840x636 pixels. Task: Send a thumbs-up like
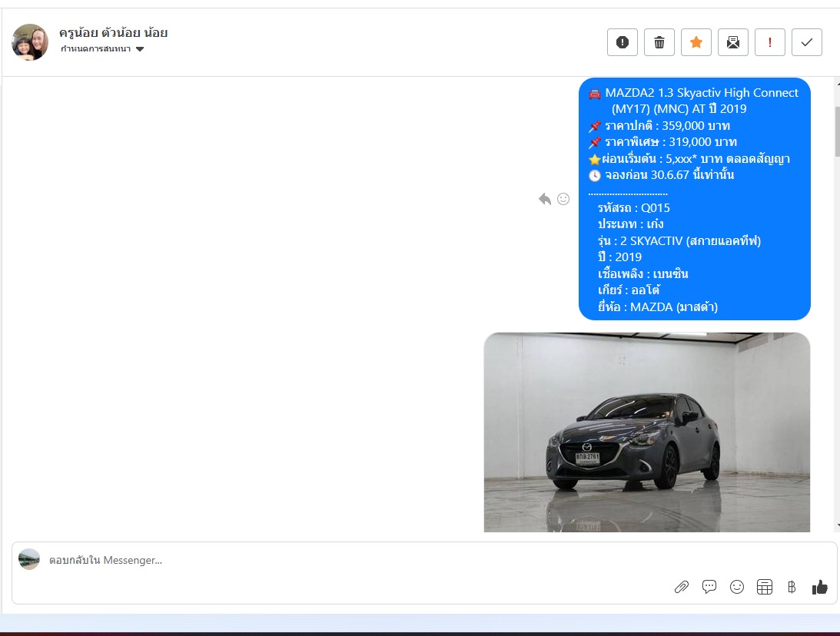click(820, 588)
